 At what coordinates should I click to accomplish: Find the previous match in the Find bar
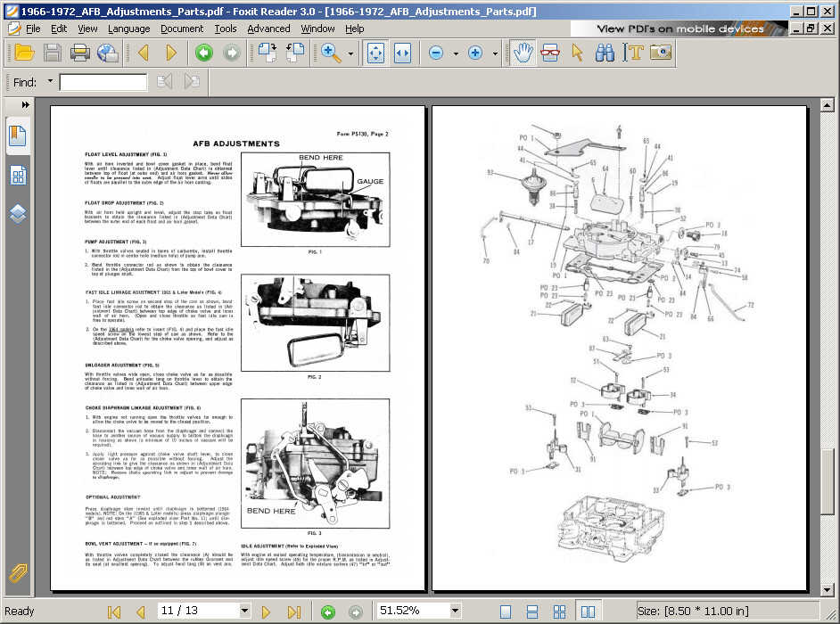pyautogui.click(x=164, y=82)
